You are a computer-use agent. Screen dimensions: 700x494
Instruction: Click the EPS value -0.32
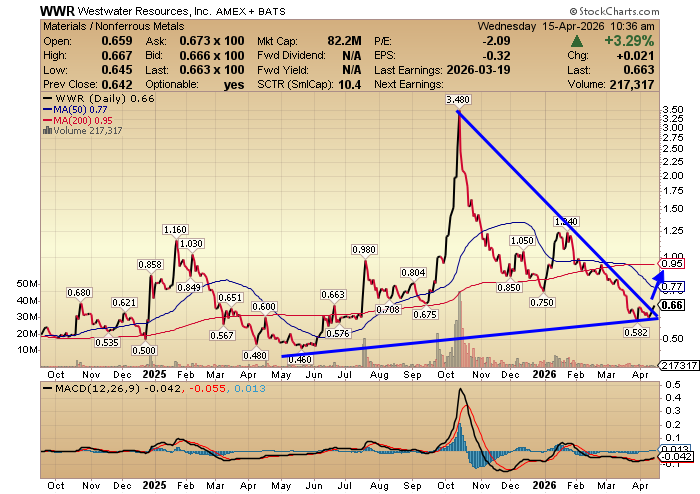click(496, 56)
